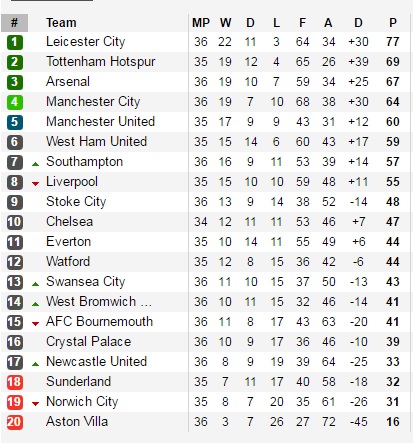Click the red position 18 badge
The image size is (413, 443).
(x=15, y=382)
